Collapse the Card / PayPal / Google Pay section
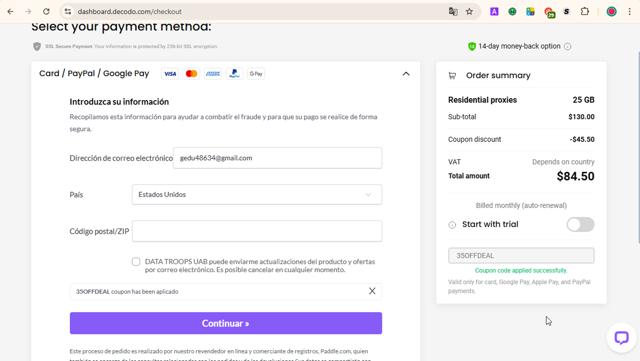This screenshot has width=640, height=361. 406,74
